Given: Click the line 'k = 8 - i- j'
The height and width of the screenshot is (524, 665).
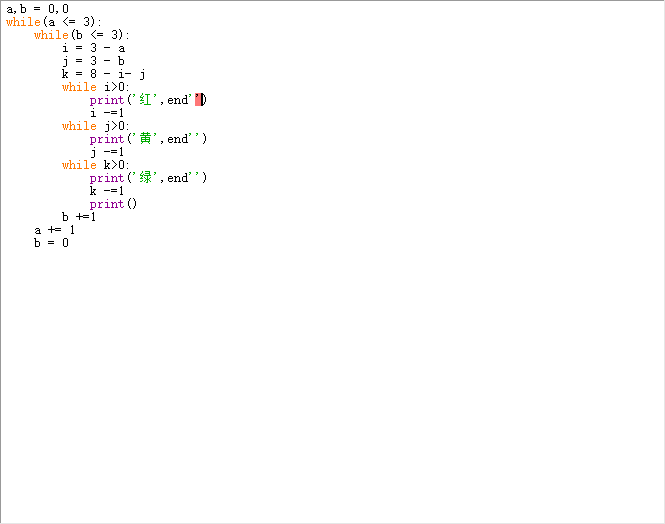Looking at the screenshot, I should (103, 74).
